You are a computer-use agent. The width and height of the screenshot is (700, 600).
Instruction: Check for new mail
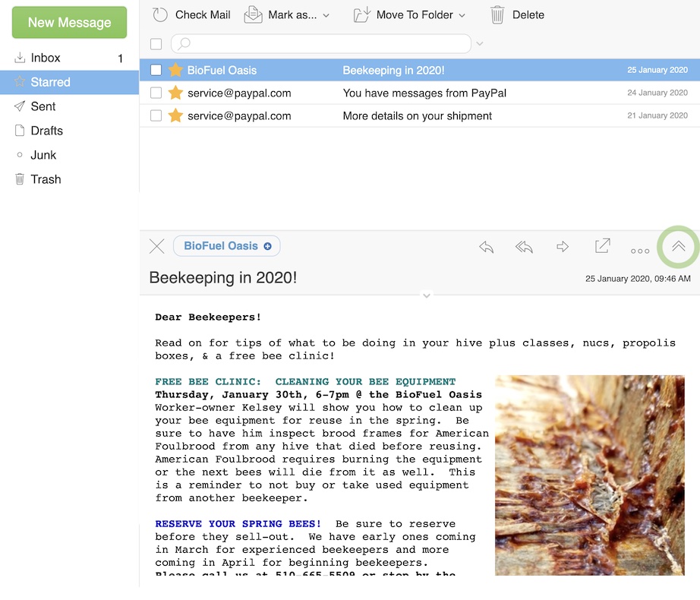coord(192,14)
